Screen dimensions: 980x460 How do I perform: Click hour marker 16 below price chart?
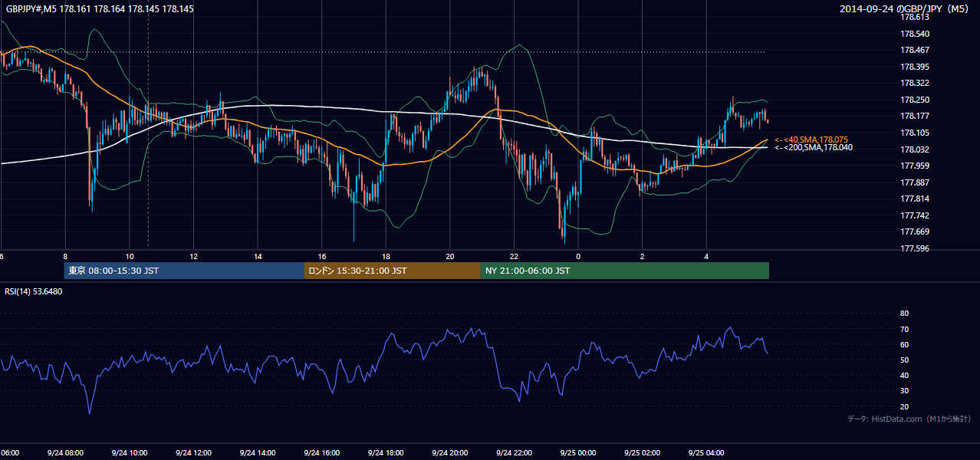coord(322,257)
